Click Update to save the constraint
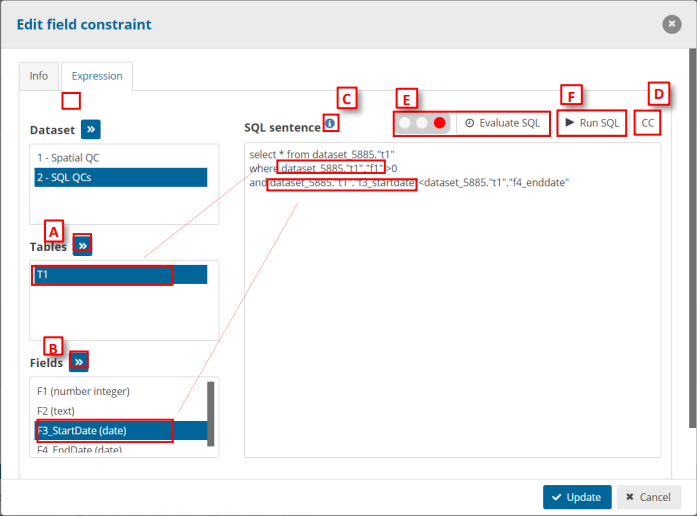 point(577,497)
